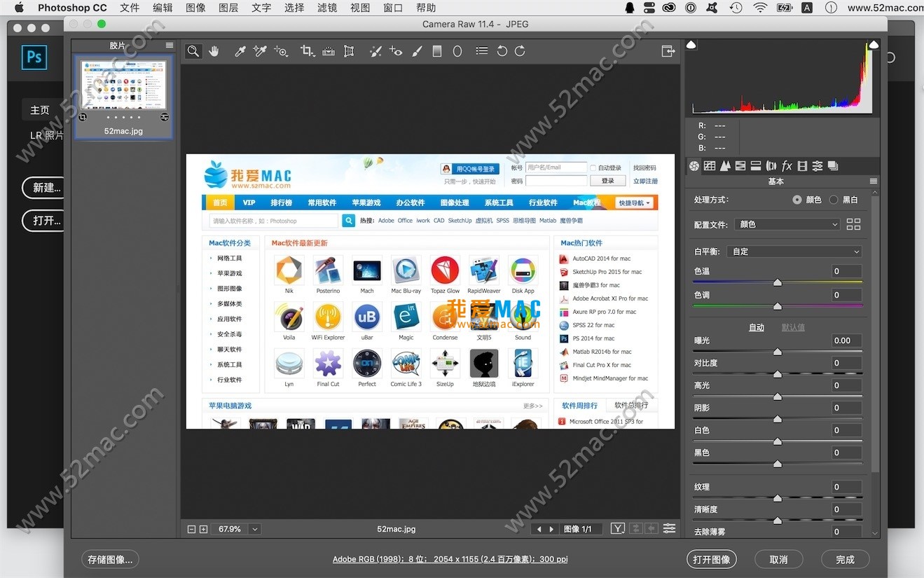Select the Graduated Filter tool

(437, 51)
